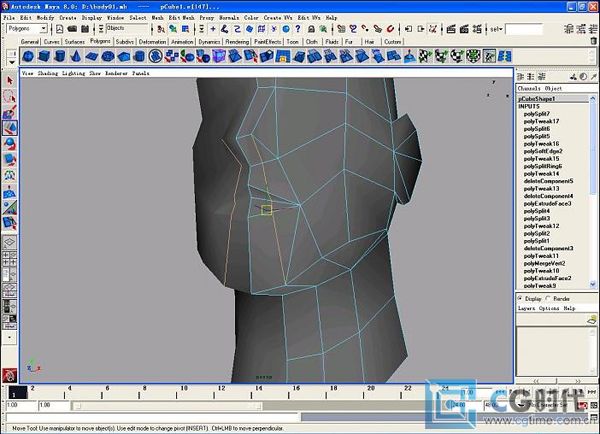
Task: Activate the Move tool in toolbox
Action: pos(10,128)
